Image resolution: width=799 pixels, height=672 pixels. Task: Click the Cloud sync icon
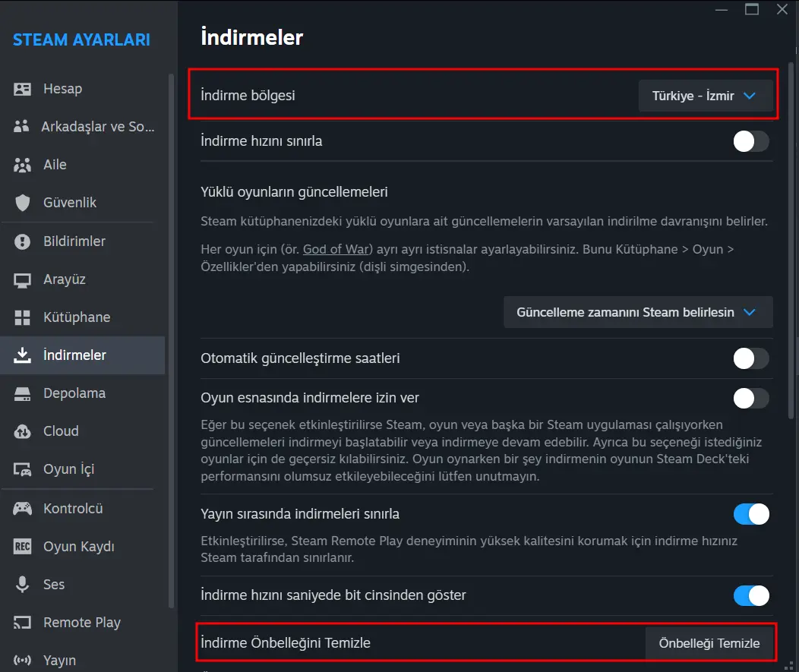pyautogui.click(x=22, y=431)
